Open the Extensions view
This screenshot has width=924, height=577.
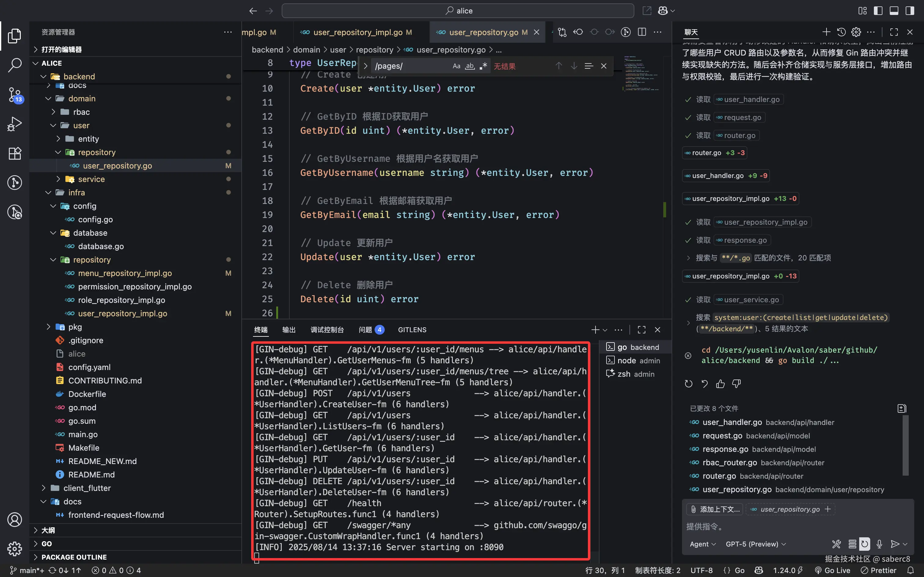(14, 153)
